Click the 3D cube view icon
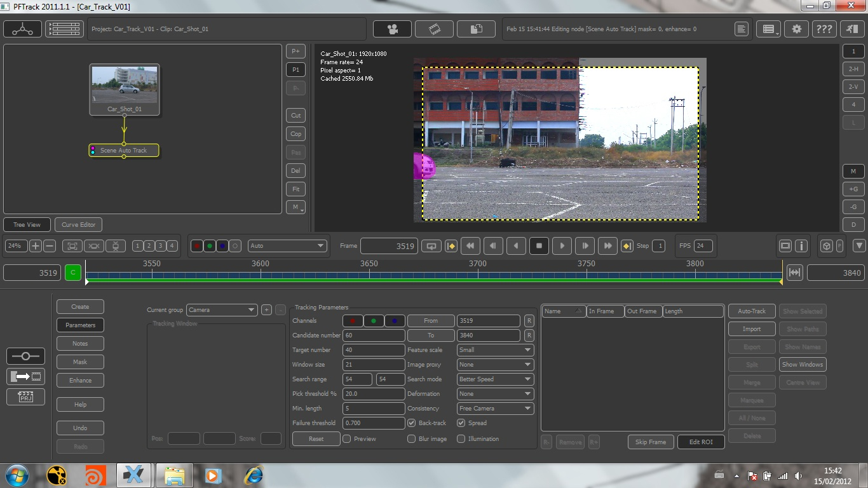Viewport: 868px width, 488px height. point(826,246)
